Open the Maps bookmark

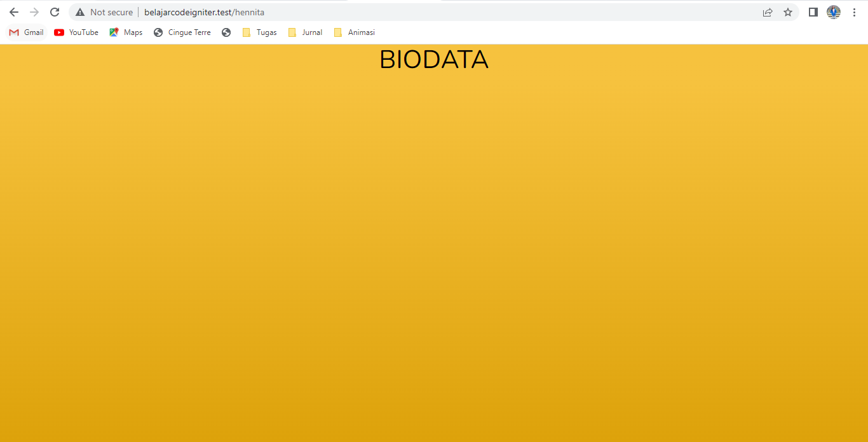(x=126, y=32)
